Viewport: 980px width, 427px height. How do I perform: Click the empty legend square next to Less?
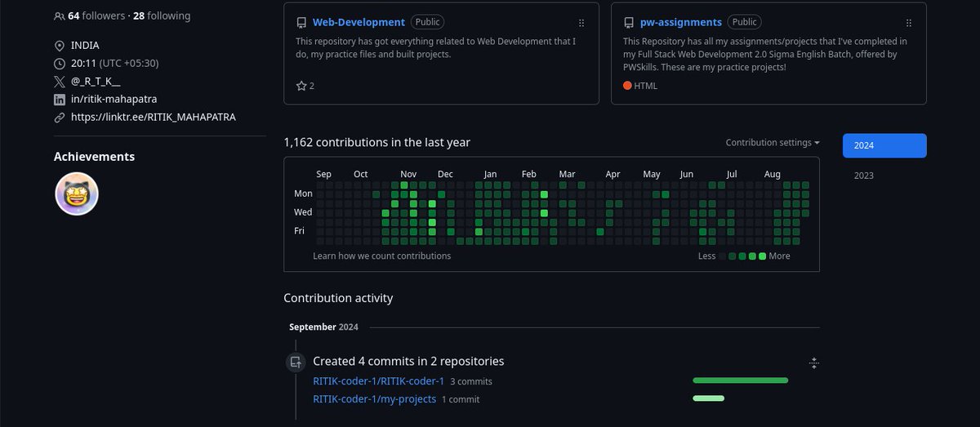click(x=723, y=256)
